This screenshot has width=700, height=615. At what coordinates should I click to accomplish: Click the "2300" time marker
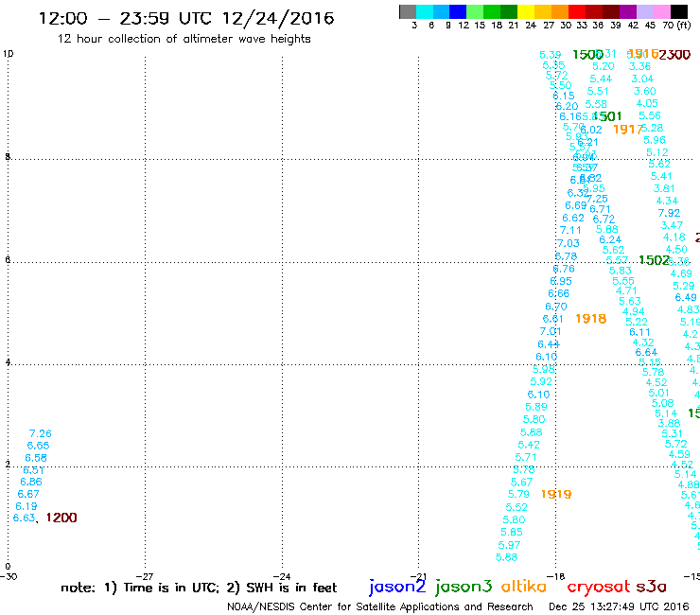(674, 55)
